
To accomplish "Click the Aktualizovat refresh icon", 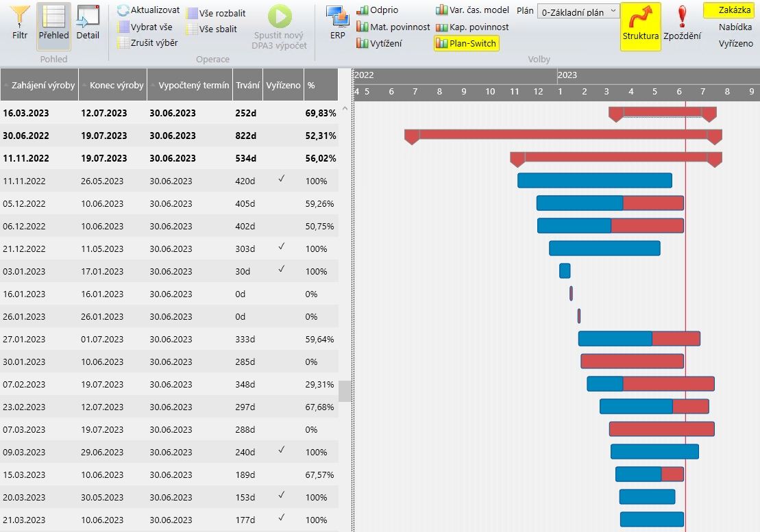I will [x=123, y=10].
